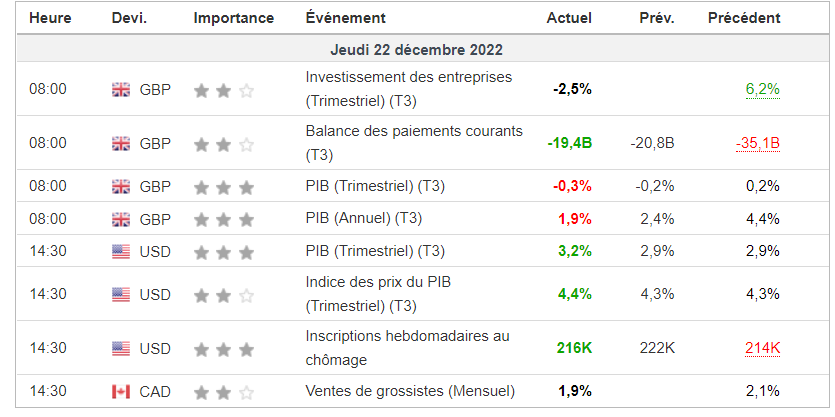
Task: Click the Heure column header
Action: tap(50, 18)
